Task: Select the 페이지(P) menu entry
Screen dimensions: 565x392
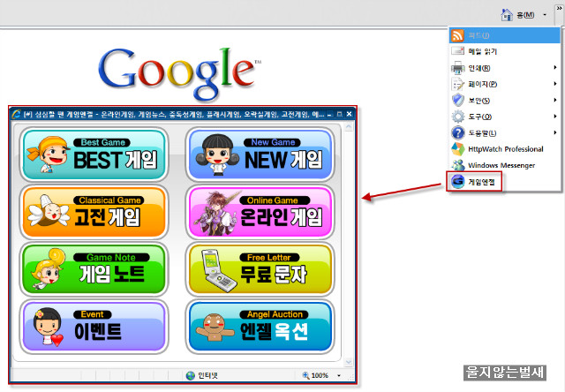Action: pyautogui.click(x=504, y=84)
